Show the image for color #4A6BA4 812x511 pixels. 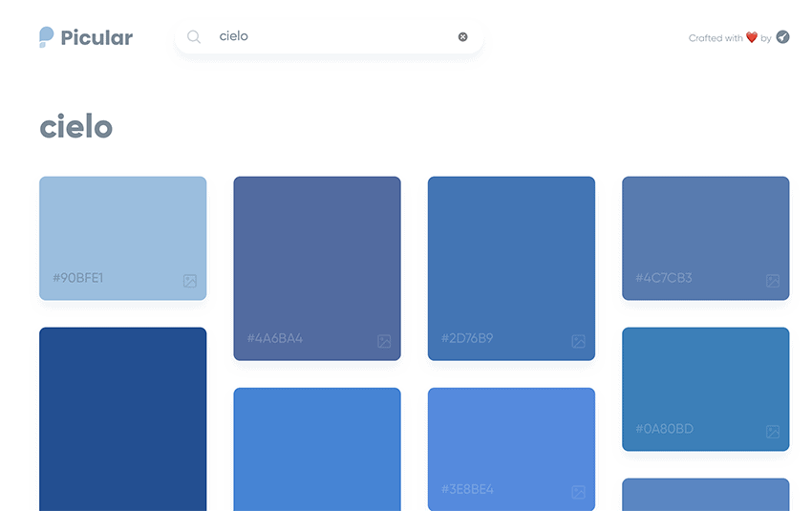click(384, 341)
